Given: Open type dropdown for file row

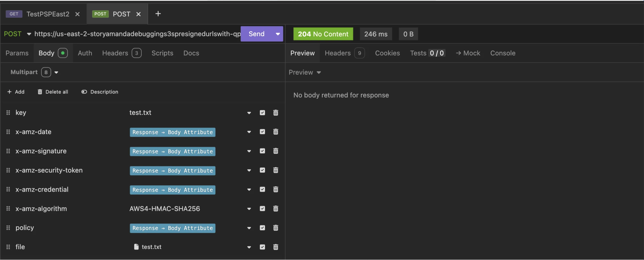Looking at the screenshot, I should (249, 247).
